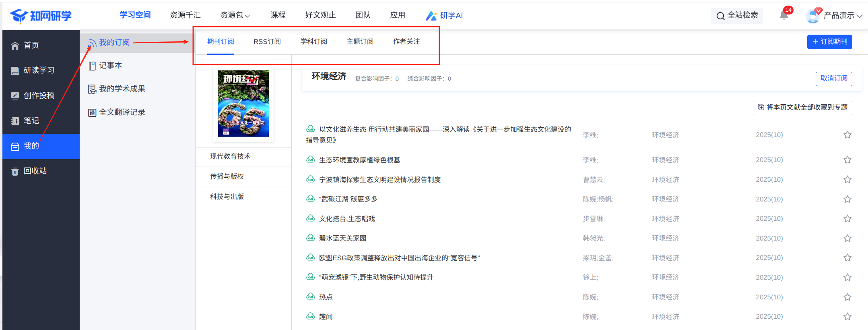868x330 pixels.
Task: Open 笔记 notes in the sidebar
Action: 31,121
